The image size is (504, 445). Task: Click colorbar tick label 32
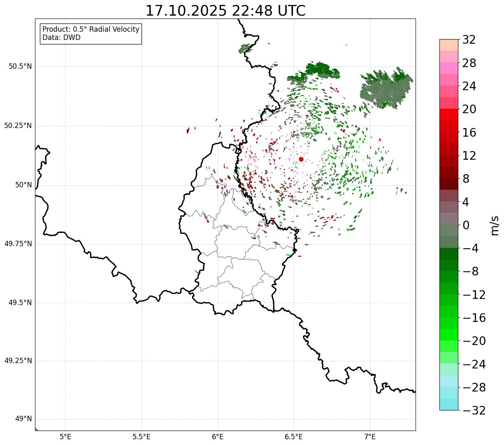(469, 40)
